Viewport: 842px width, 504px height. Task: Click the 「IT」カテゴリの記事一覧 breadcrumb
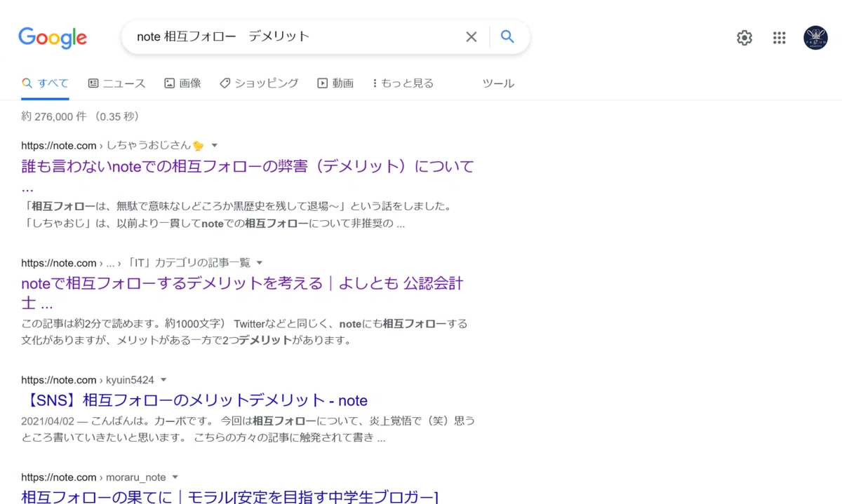click(189, 263)
